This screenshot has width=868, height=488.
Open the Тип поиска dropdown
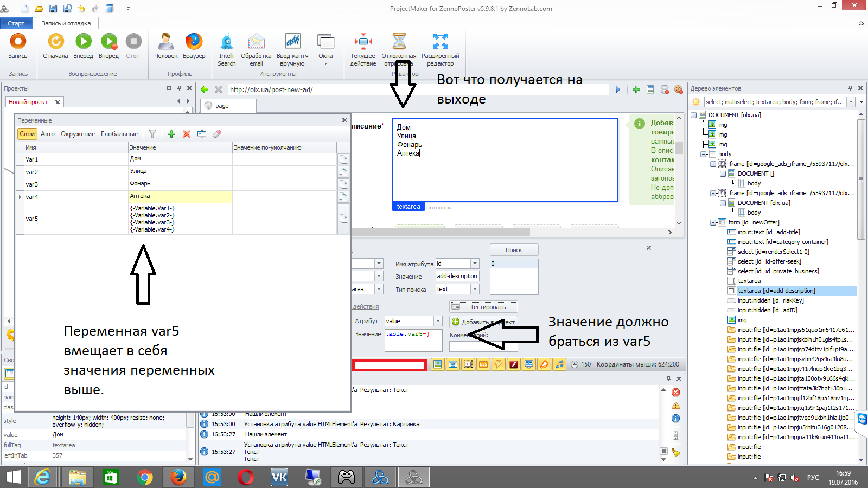click(x=475, y=290)
